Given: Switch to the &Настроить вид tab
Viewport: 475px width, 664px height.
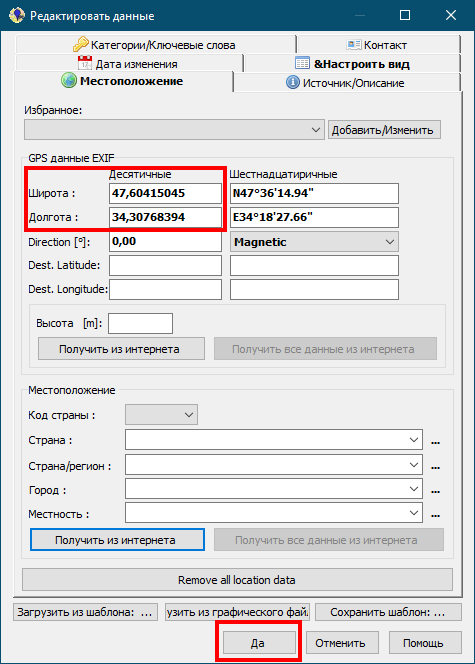Looking at the screenshot, I should pyautogui.click(x=352, y=64).
